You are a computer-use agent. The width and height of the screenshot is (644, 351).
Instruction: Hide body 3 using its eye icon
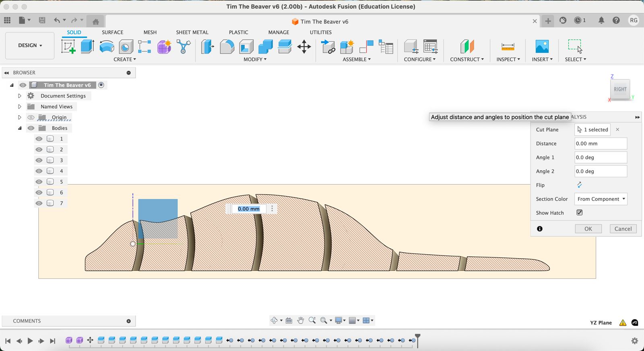39,160
